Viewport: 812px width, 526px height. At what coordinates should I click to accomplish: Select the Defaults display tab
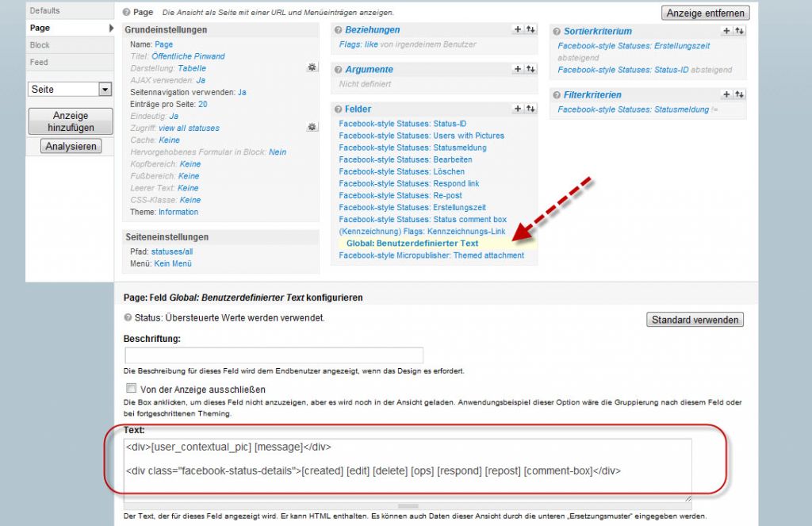(x=45, y=10)
